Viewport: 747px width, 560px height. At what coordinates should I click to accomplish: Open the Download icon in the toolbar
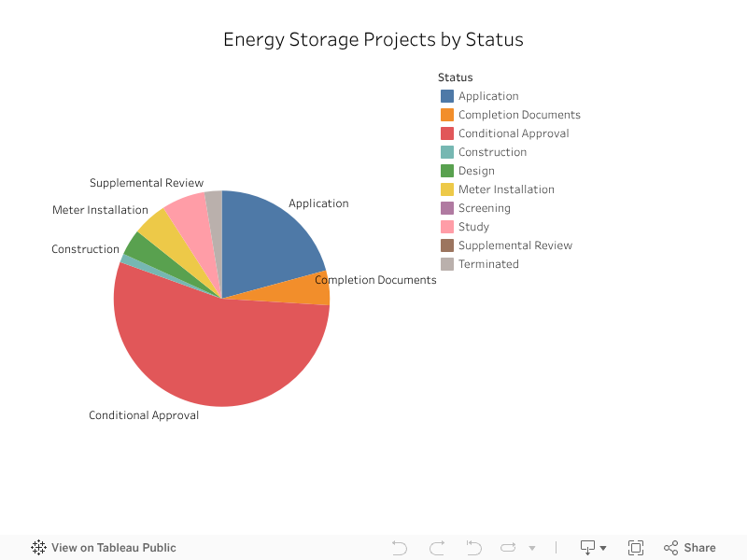pos(585,548)
